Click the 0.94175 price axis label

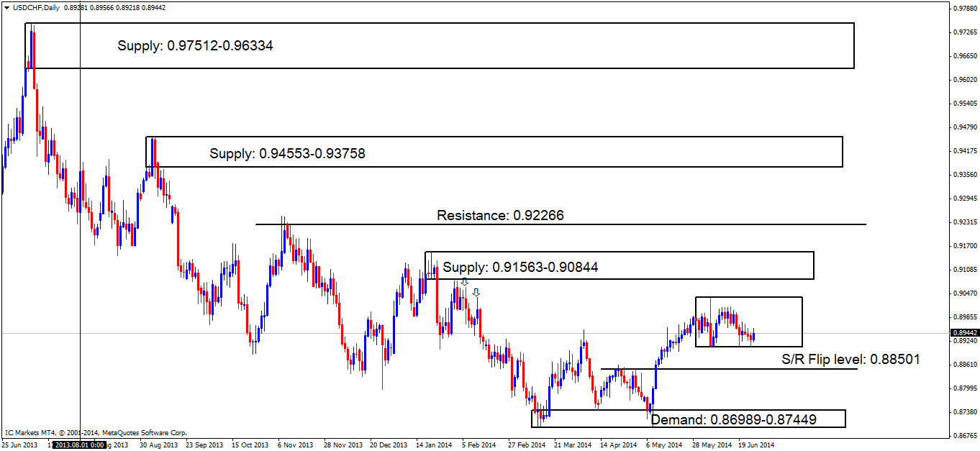(965, 151)
